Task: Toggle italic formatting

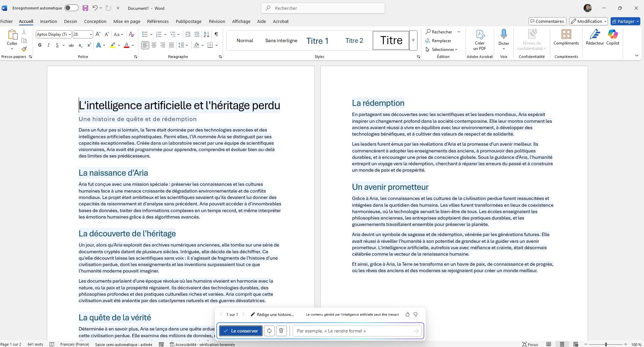Action: pyautogui.click(x=48, y=45)
